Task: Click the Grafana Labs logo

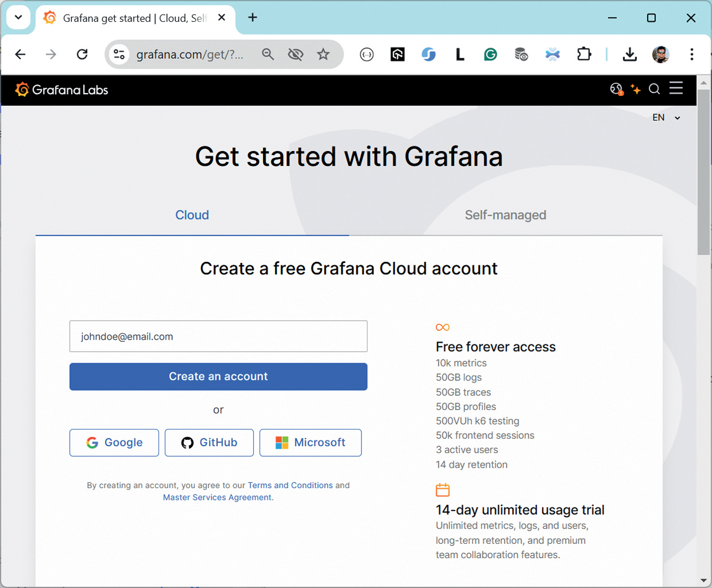Action: (x=62, y=90)
